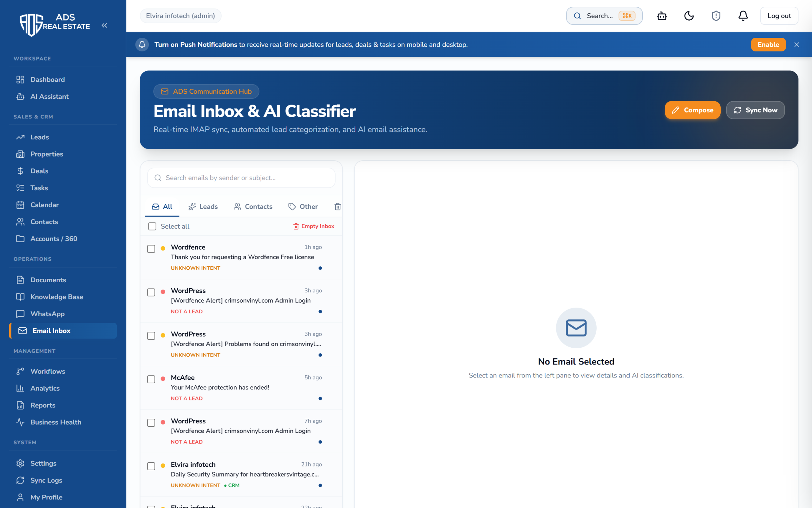Screen dimensions: 812x508
Task: Open the Wordfence Free license email
Action: click(x=241, y=257)
